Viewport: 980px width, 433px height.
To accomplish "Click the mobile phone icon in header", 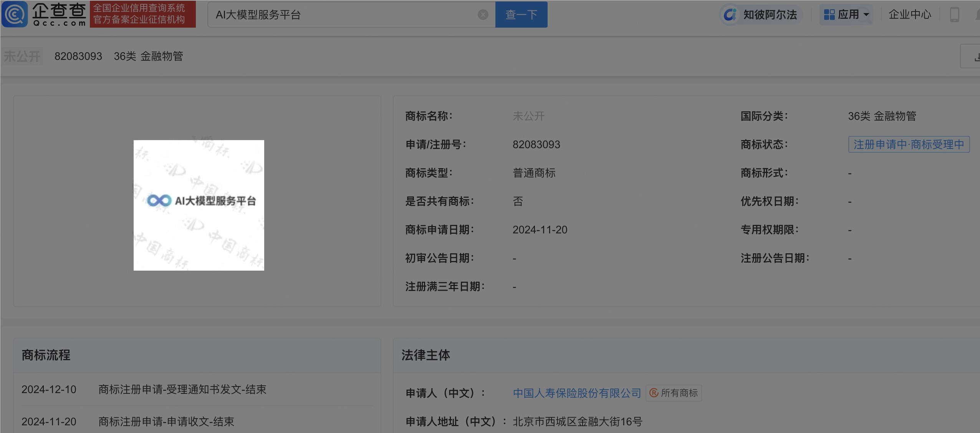I will [x=954, y=15].
